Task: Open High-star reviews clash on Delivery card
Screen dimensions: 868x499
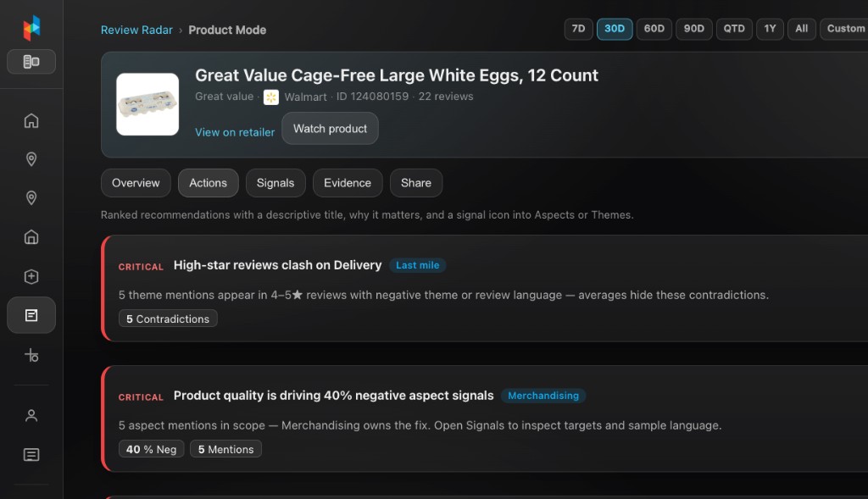Action: [484, 289]
